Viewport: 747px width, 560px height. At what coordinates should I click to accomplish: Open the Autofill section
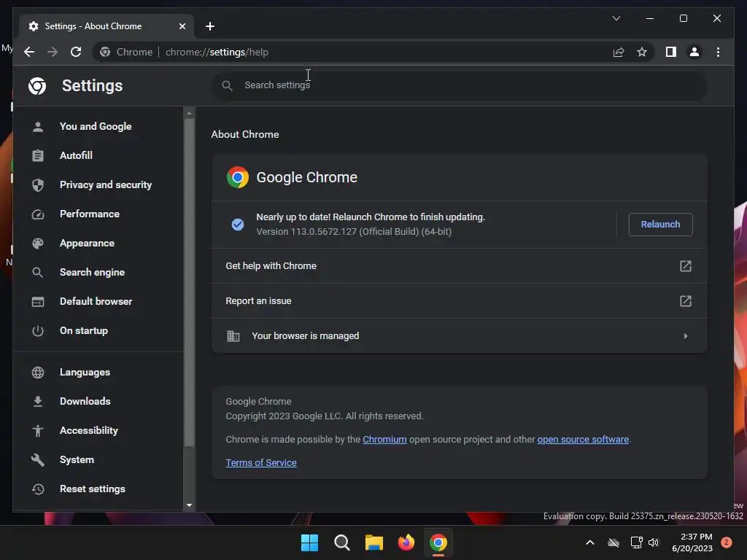click(76, 155)
